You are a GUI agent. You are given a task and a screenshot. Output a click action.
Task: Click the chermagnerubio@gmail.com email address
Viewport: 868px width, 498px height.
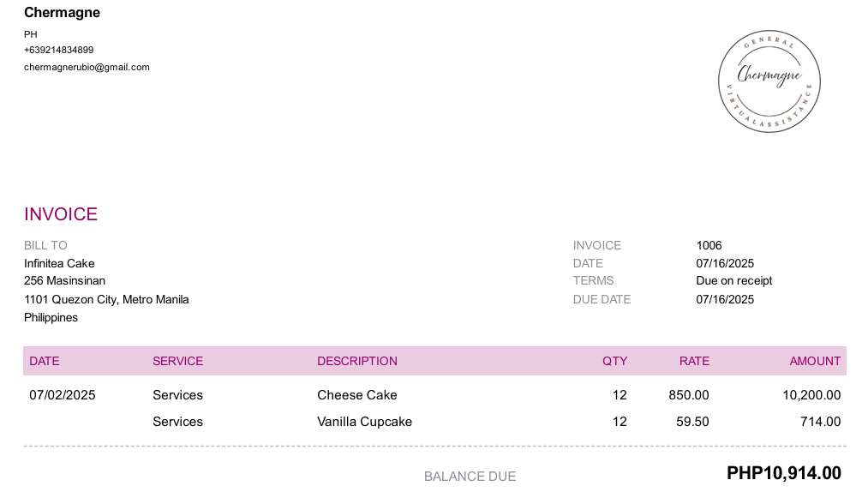point(87,67)
